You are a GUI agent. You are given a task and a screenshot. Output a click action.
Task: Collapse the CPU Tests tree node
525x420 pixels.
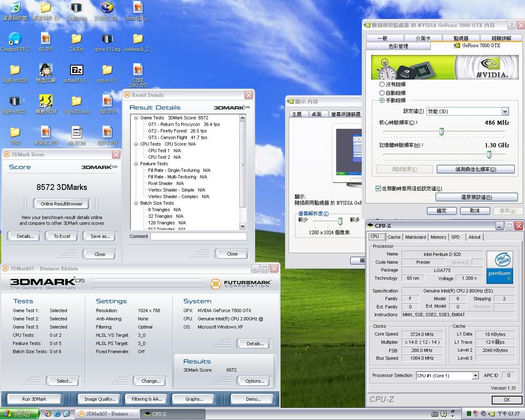[x=136, y=144]
